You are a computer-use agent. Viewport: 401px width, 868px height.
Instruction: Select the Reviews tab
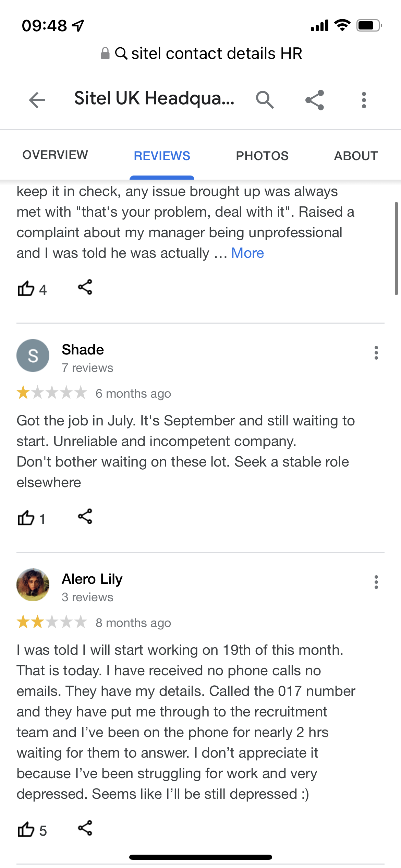(162, 156)
